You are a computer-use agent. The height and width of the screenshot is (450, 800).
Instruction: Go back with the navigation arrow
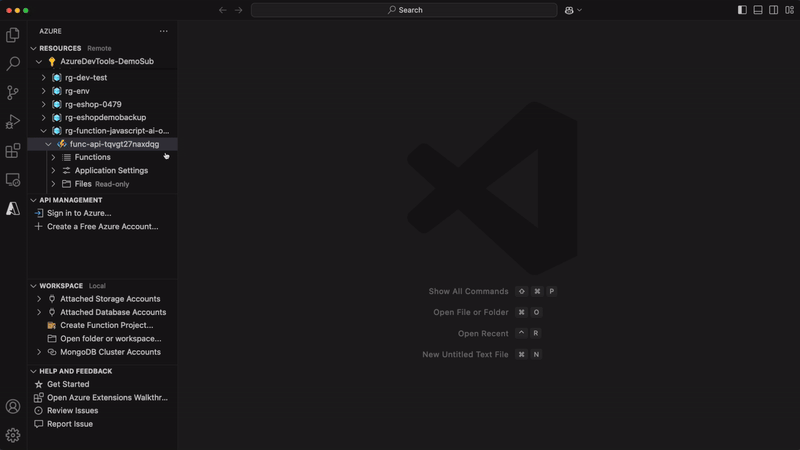point(222,10)
